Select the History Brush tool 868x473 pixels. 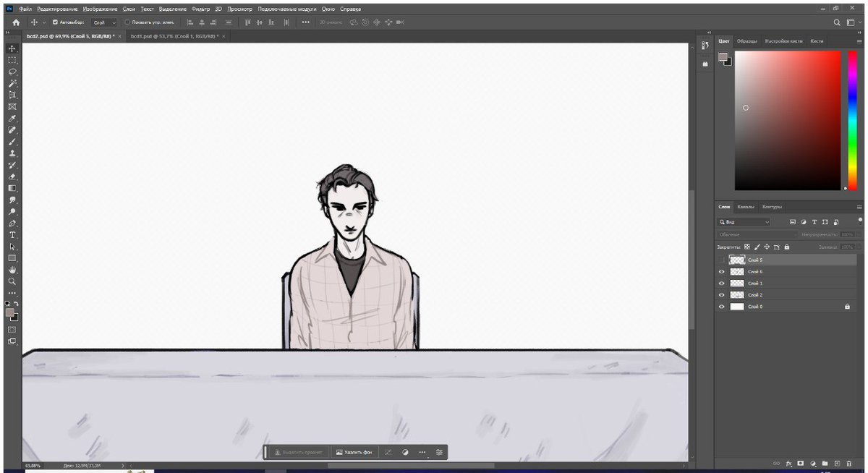(x=12, y=165)
